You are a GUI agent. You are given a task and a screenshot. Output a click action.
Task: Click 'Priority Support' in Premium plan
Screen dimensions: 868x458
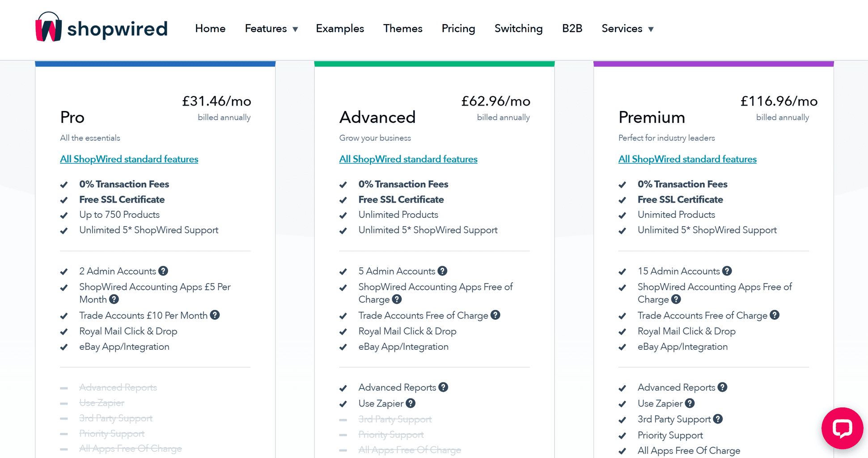click(x=670, y=435)
